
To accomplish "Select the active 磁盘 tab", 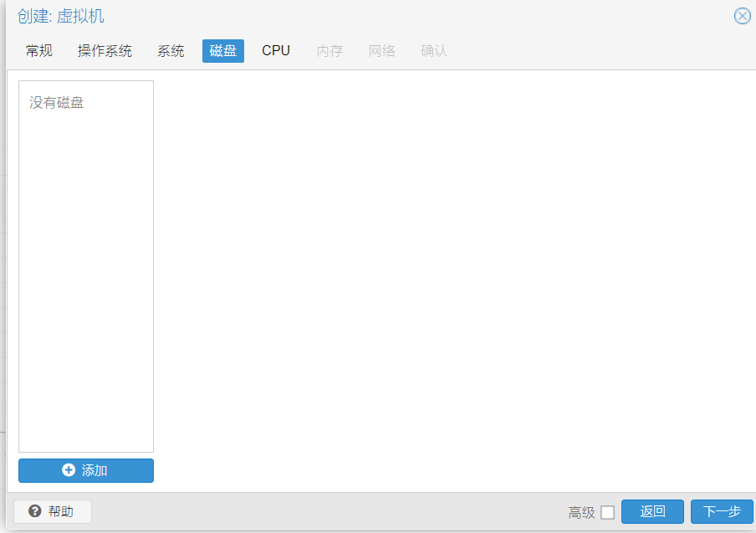I will (223, 51).
